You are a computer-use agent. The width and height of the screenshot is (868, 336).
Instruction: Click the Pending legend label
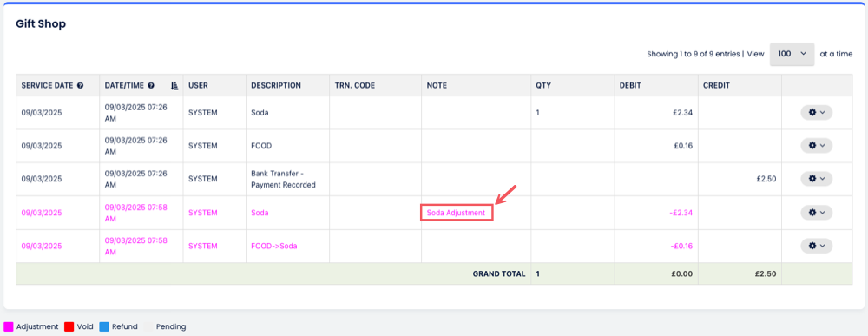(x=171, y=326)
